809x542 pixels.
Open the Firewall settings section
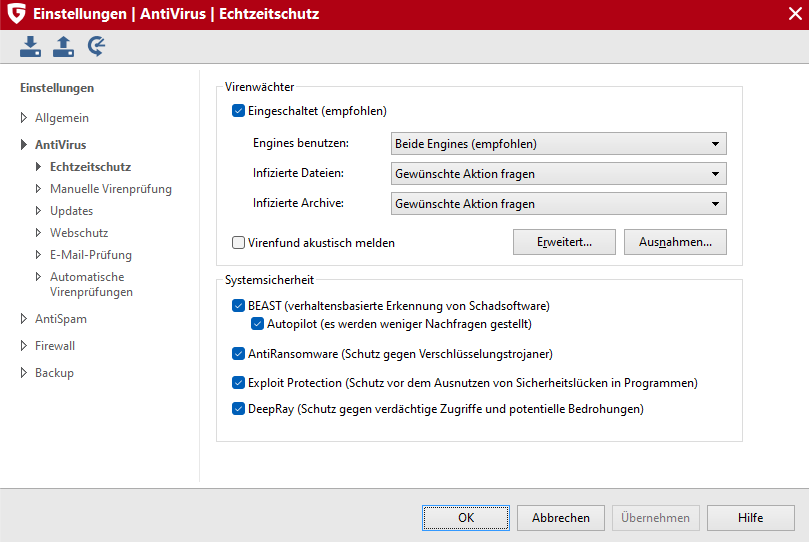coord(55,346)
